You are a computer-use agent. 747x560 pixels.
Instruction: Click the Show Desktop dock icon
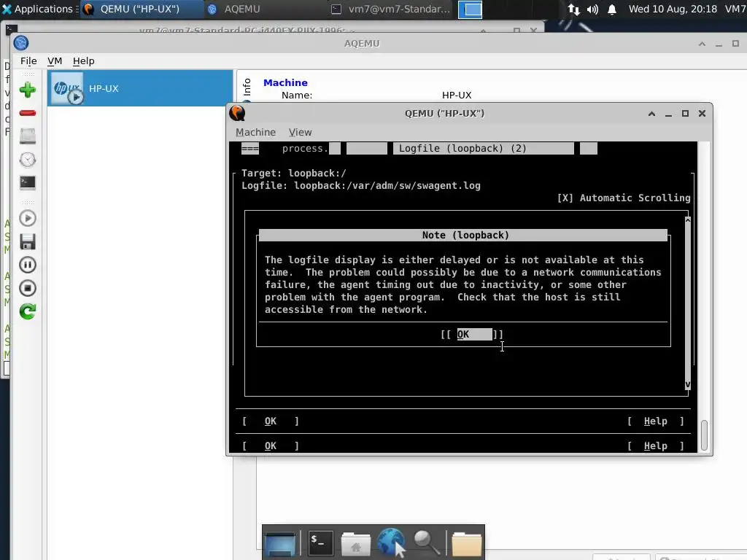[281, 542]
